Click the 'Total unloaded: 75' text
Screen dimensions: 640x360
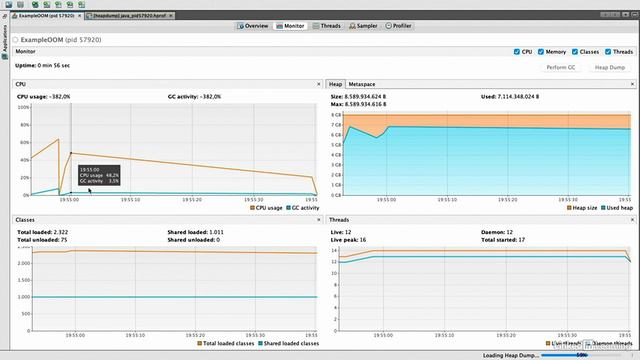pyautogui.click(x=42, y=240)
